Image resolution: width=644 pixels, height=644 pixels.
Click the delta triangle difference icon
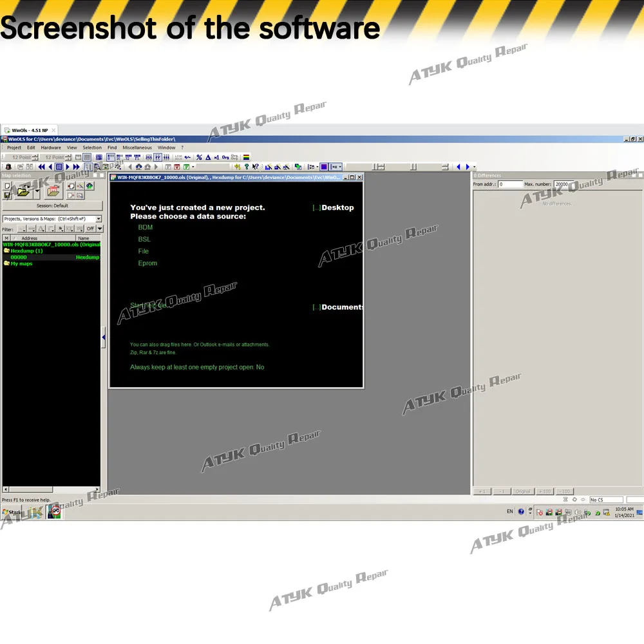point(208,157)
